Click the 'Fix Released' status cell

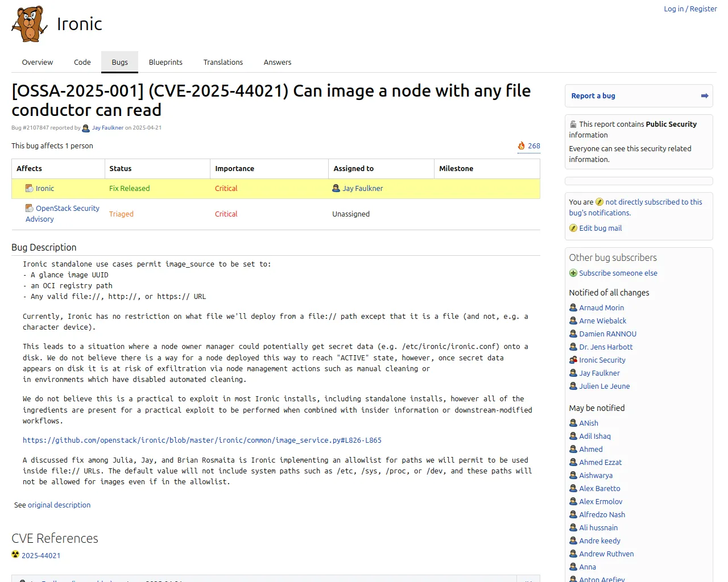(130, 189)
